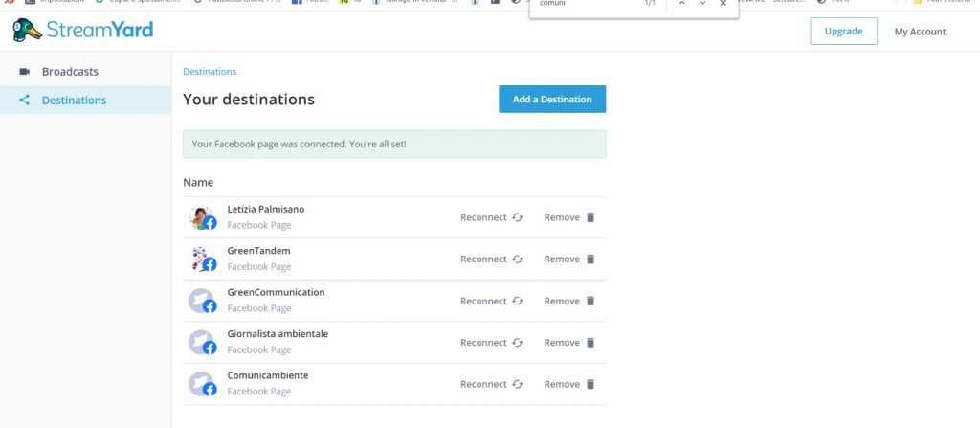The width and height of the screenshot is (980, 428).
Task: Reconnect the Giornalista ambientale page
Action: pos(491,342)
